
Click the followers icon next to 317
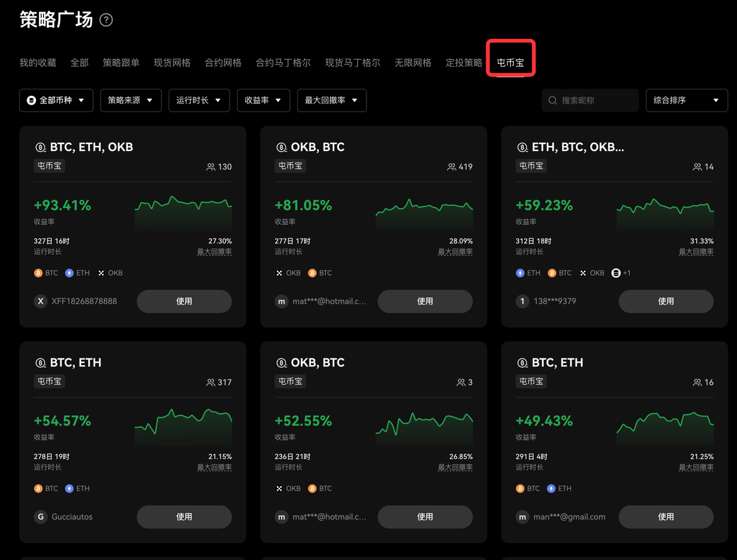(x=211, y=382)
